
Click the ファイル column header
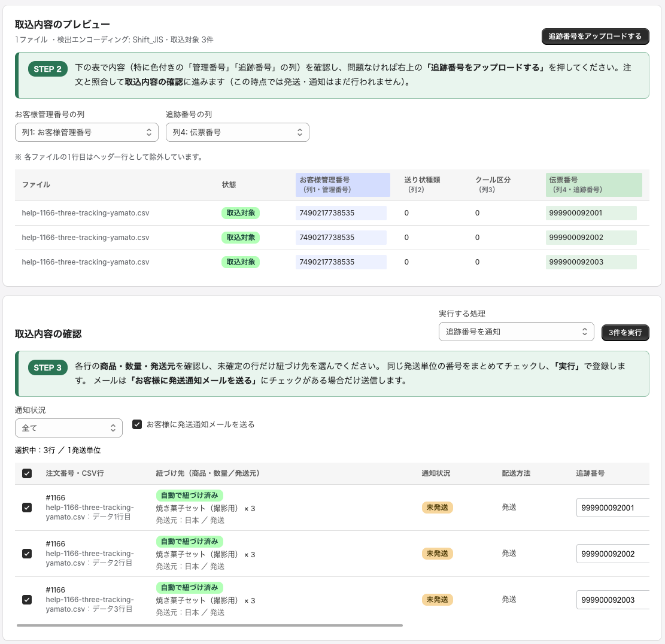coord(36,185)
